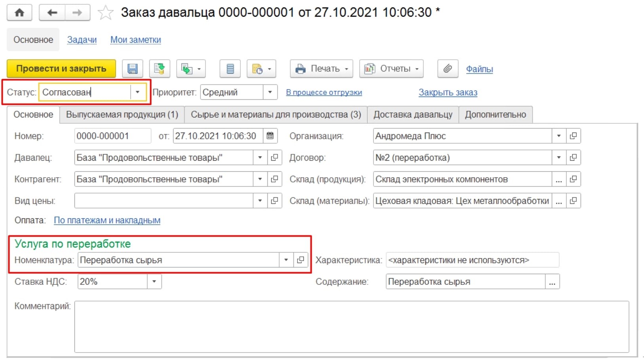
Task: Open create-based-on icon dropdown
Action: pyautogui.click(x=191, y=69)
